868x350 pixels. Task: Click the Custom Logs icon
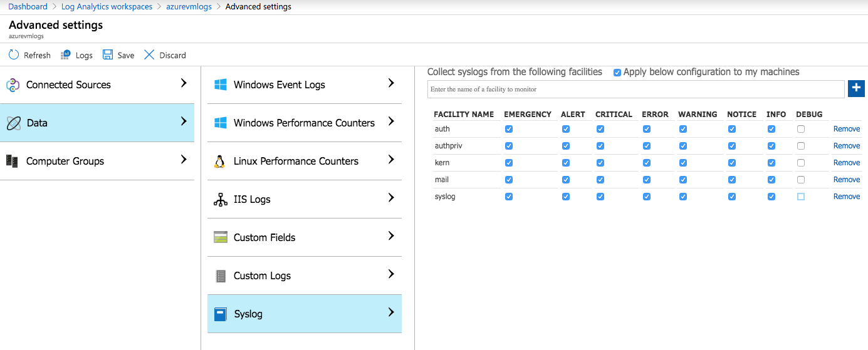[220, 275]
